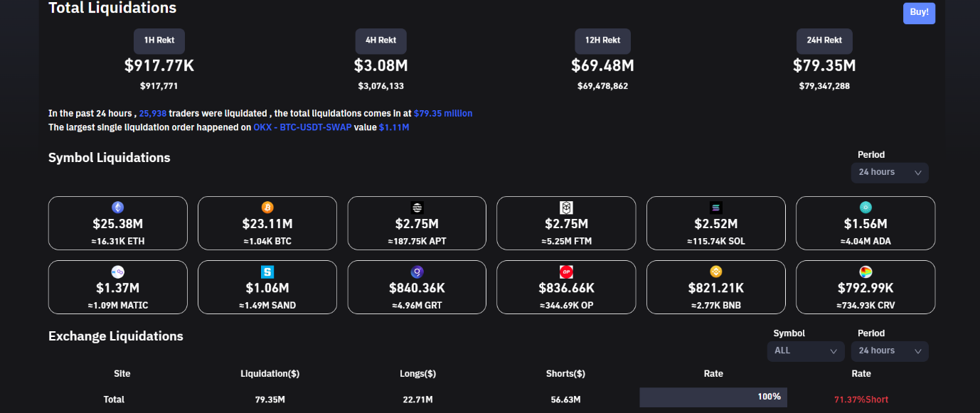Click the 79.35M liquidation total cell
Image resolution: width=980 pixels, height=413 pixels.
[270, 399]
